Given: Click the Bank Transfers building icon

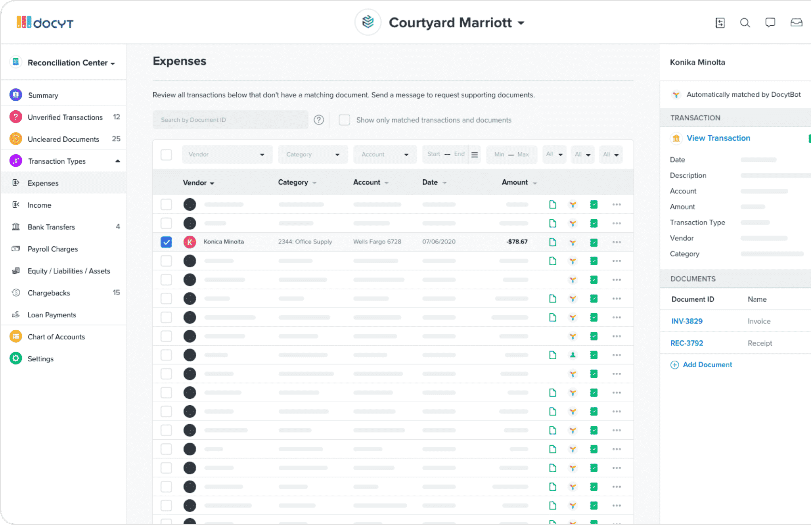Looking at the screenshot, I should (16, 226).
